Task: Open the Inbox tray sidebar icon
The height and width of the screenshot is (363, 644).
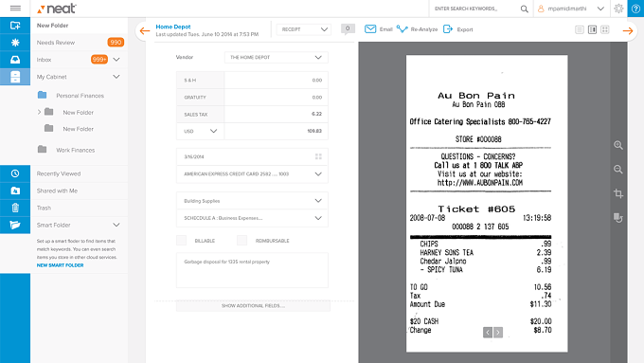Action: pos(15,60)
